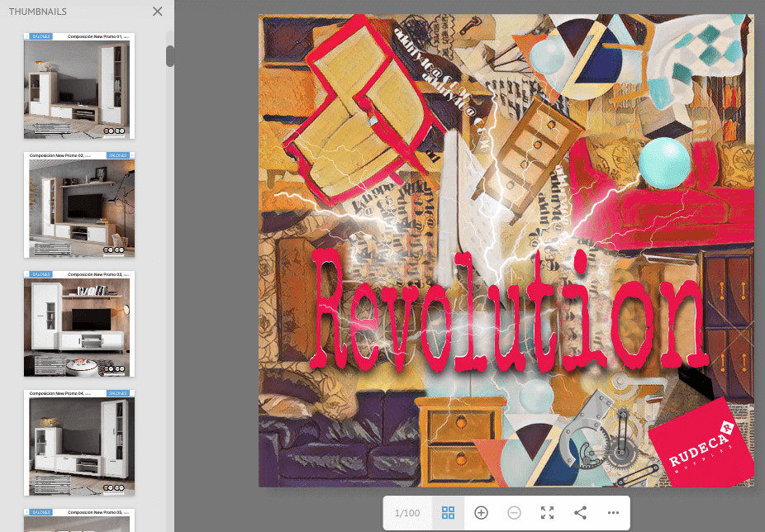Jump to the Composición New Promo 03 page

78,324
